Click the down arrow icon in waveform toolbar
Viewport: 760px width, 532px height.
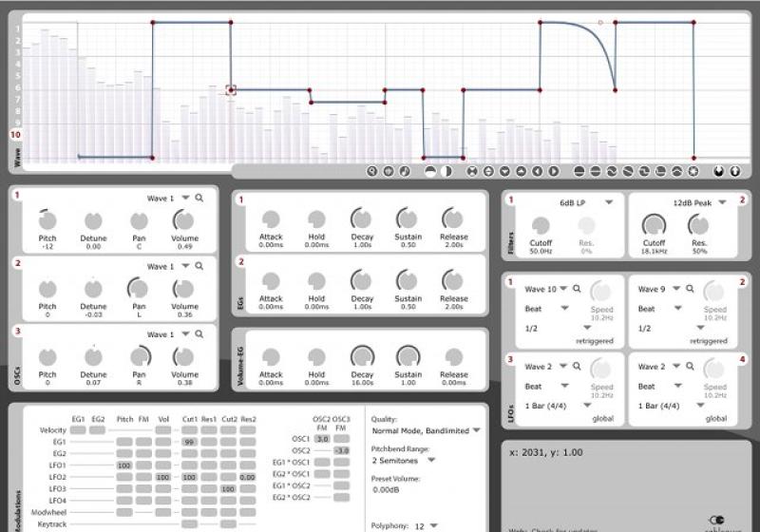(504, 171)
